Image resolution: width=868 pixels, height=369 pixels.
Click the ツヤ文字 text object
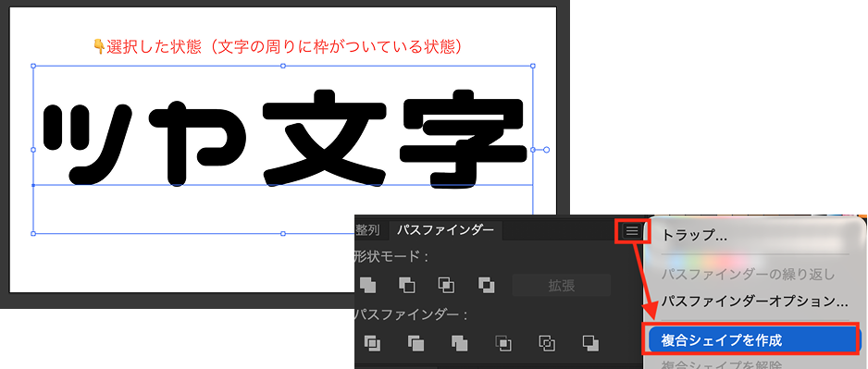(x=284, y=139)
